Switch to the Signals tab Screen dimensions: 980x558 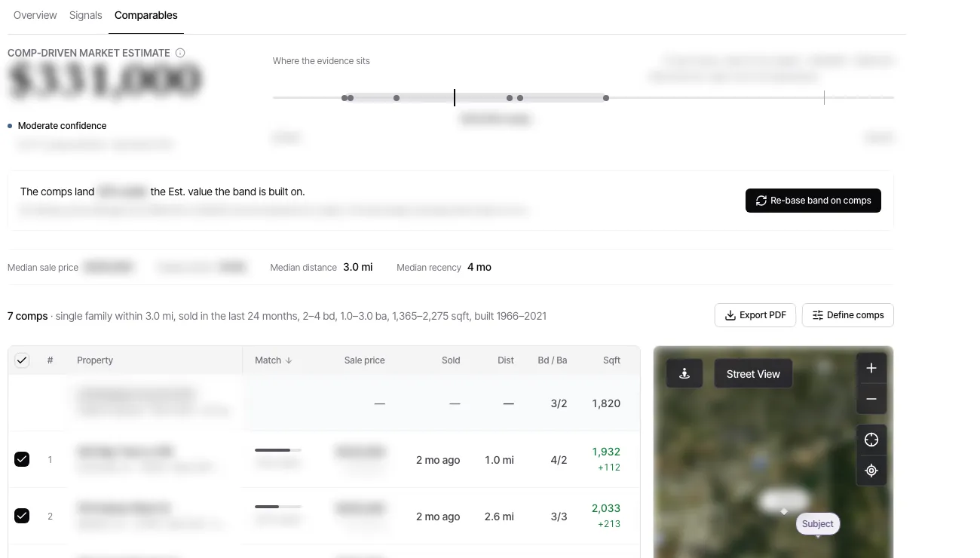(85, 15)
